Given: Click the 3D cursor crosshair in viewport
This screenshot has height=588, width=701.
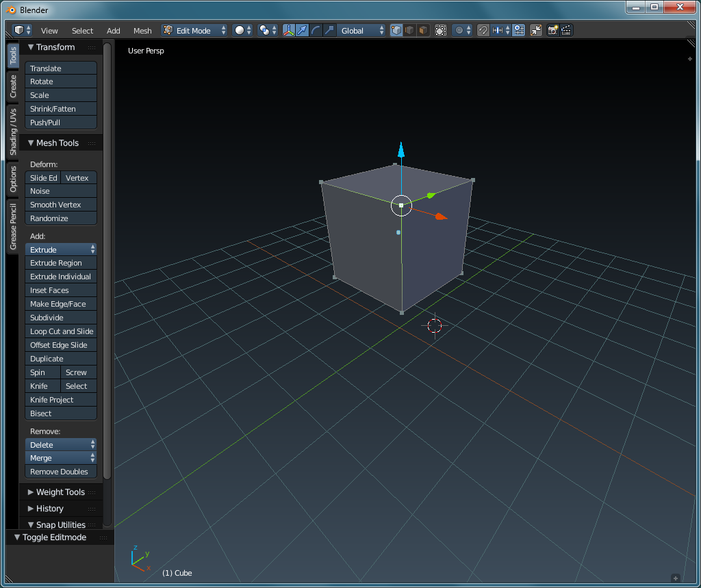Looking at the screenshot, I should click(x=435, y=326).
